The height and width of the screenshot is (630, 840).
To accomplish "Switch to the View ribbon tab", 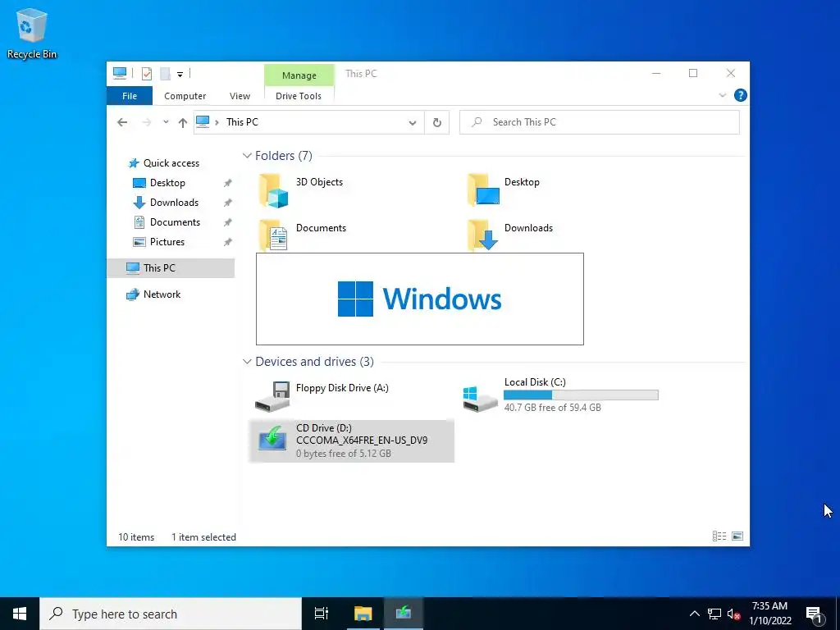I will pos(240,96).
